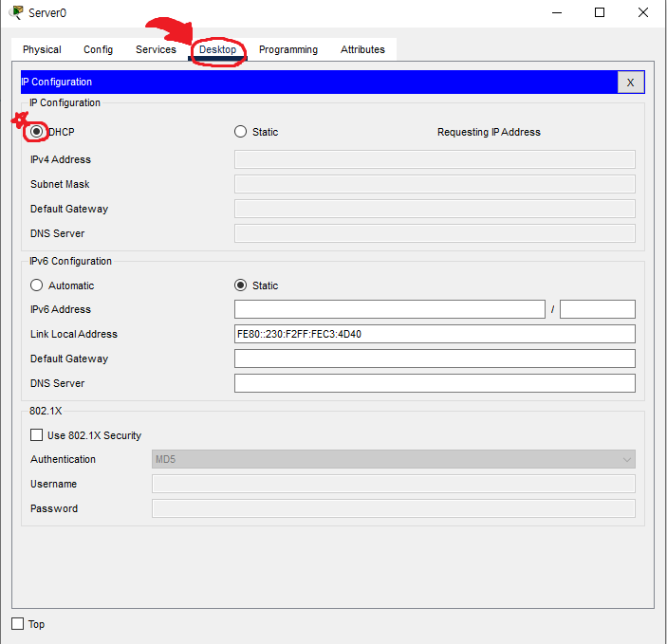Image resolution: width=667 pixels, height=644 pixels.
Task: Minimize the Server0 window
Action: coord(557,12)
